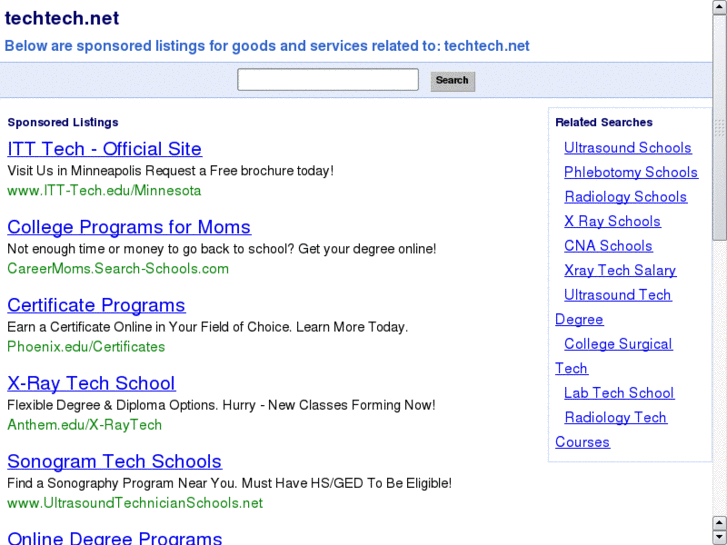Choose X Ray Schools related search

[x=612, y=221]
